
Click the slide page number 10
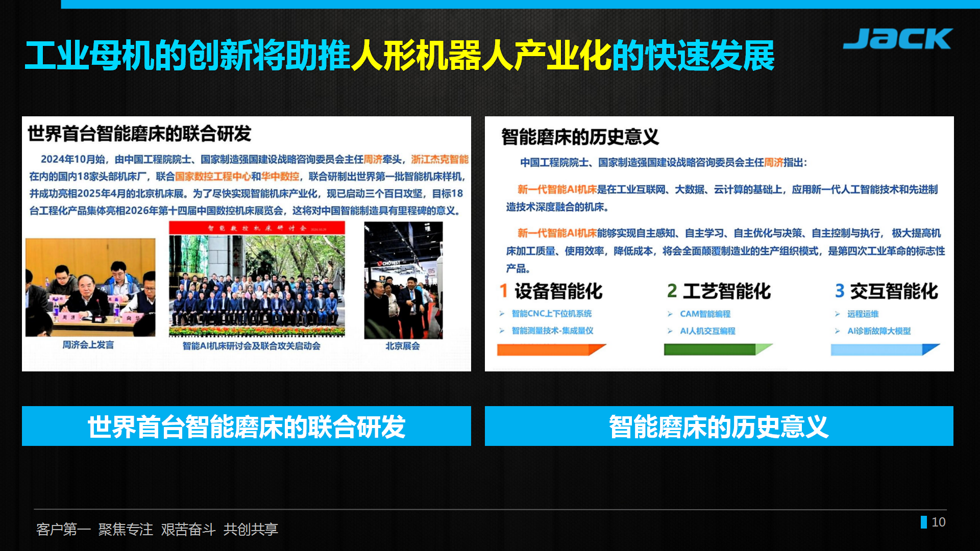938,522
